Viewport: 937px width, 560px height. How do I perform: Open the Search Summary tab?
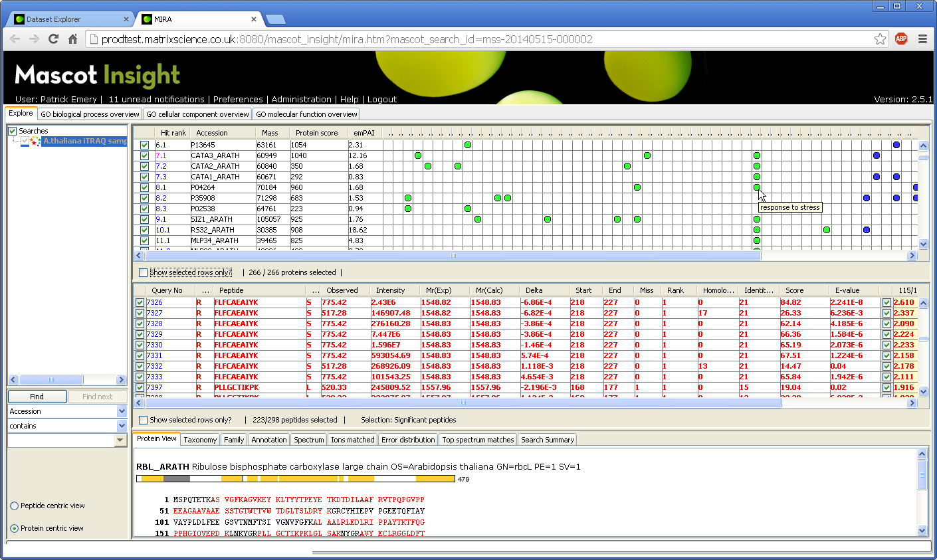[547, 440]
